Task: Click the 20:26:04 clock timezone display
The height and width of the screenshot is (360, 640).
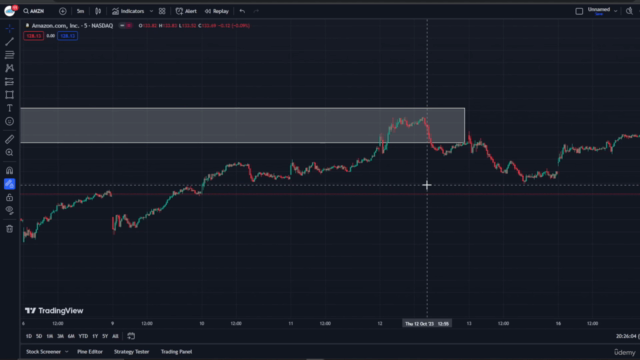Action: click(x=627, y=336)
